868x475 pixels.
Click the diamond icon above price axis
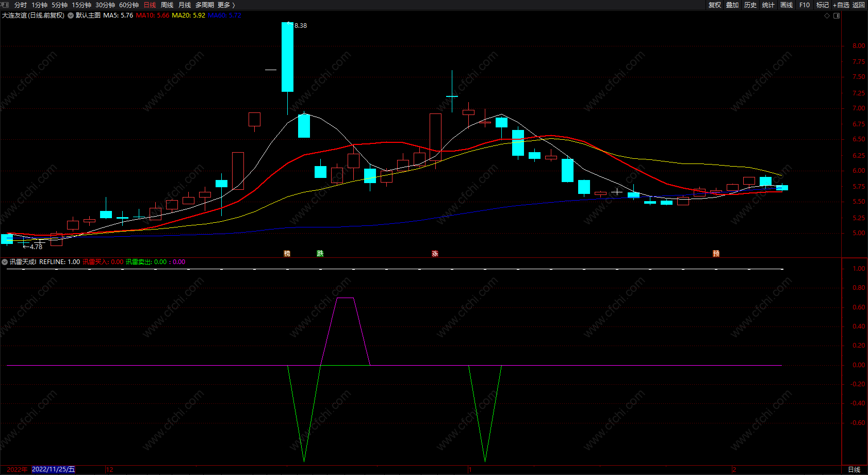[827, 15]
